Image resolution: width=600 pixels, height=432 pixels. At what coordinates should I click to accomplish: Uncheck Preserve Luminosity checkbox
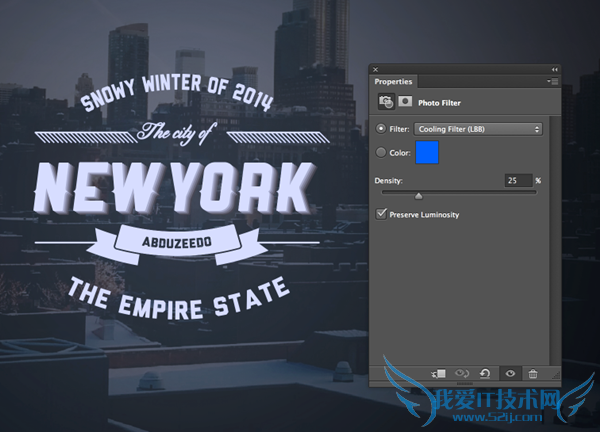(x=381, y=214)
